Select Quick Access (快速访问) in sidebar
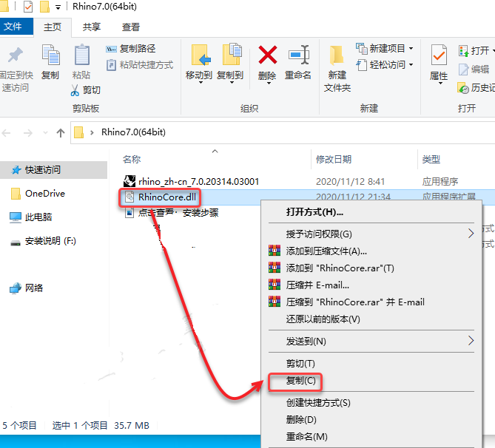Image resolution: width=495 pixels, height=448 pixels. click(54, 170)
